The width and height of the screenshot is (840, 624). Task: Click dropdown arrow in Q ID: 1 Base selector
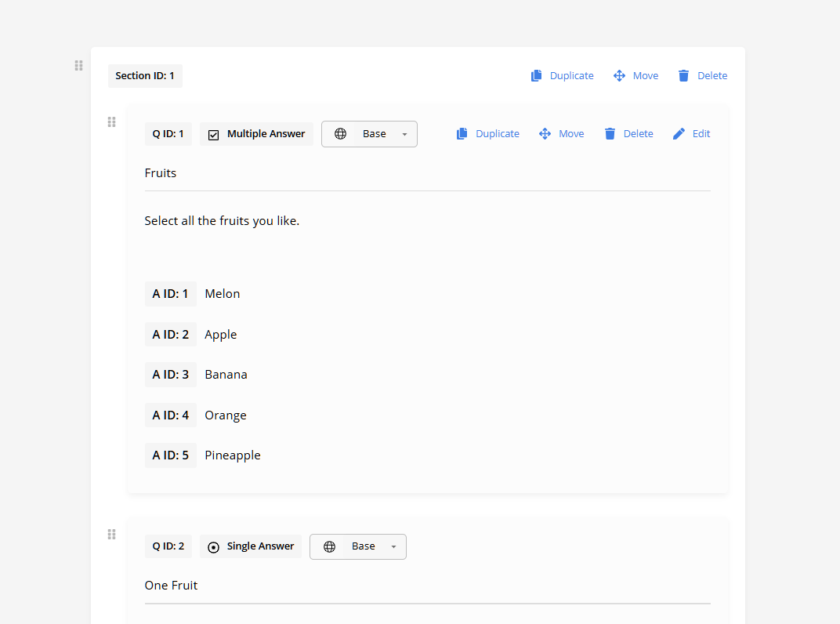click(x=404, y=135)
